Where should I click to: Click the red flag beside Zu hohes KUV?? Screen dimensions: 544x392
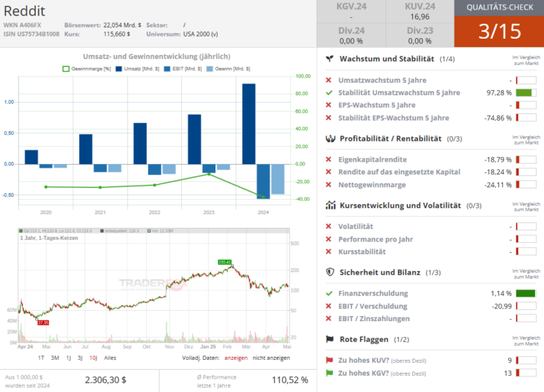tap(329, 361)
